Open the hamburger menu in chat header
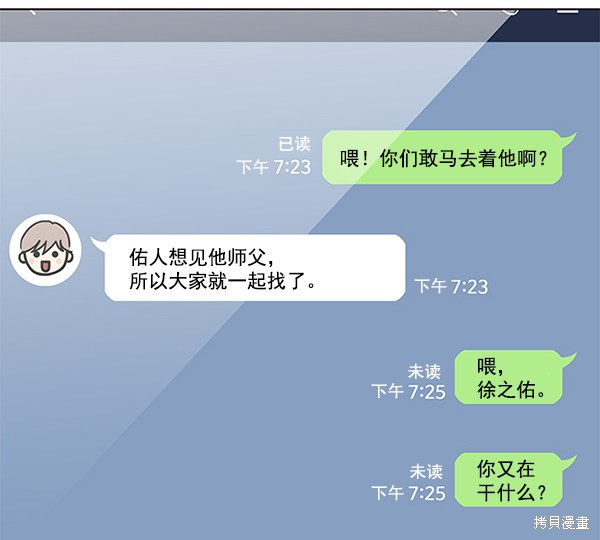The width and height of the screenshot is (600, 540). point(567,11)
